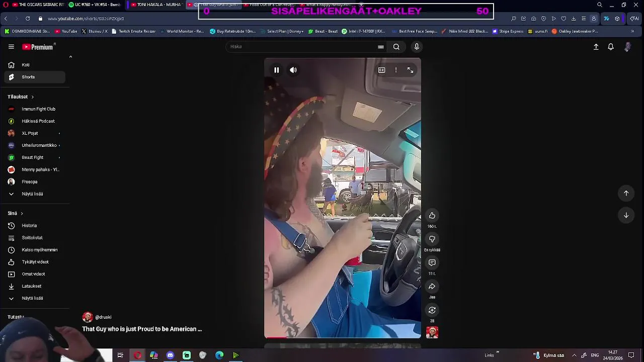Open the ENG language switcher
644x362 pixels.
(595, 355)
